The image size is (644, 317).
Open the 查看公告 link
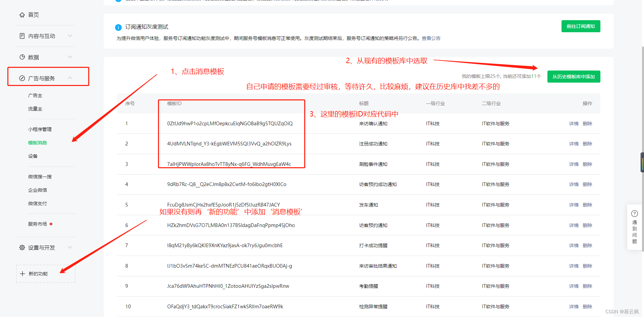(x=431, y=38)
